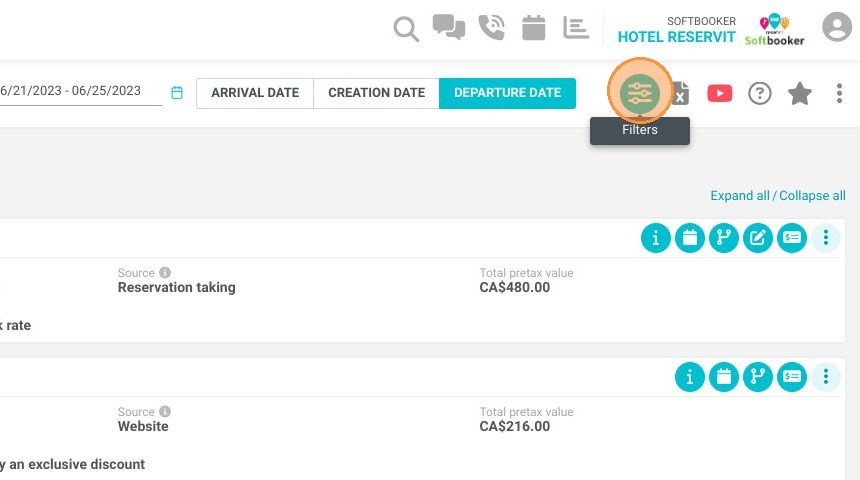
Task: Export to Excel file icon
Action: pos(681,93)
